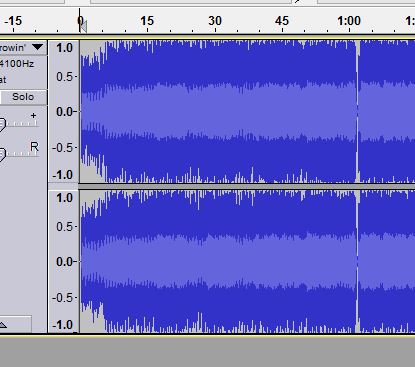This screenshot has width=415, height=367.
Task: Click the gain slider handle
Action: click(x=2, y=124)
